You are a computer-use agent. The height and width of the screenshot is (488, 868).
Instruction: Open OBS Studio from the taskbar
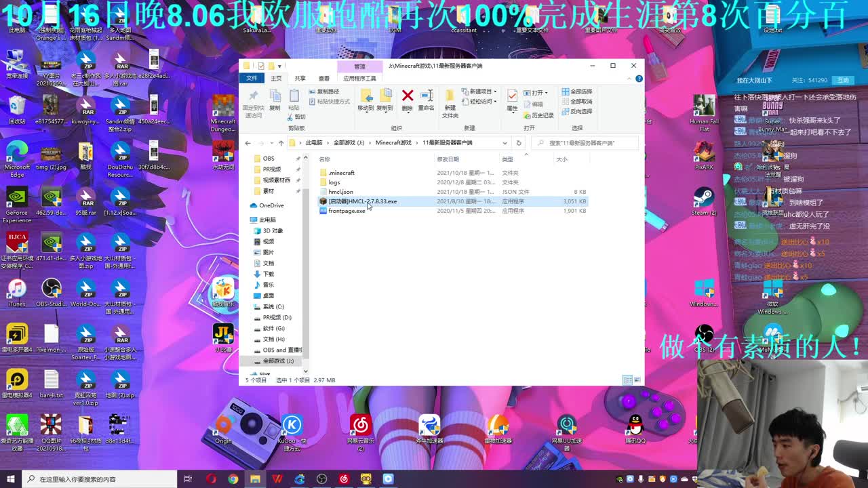(x=321, y=479)
